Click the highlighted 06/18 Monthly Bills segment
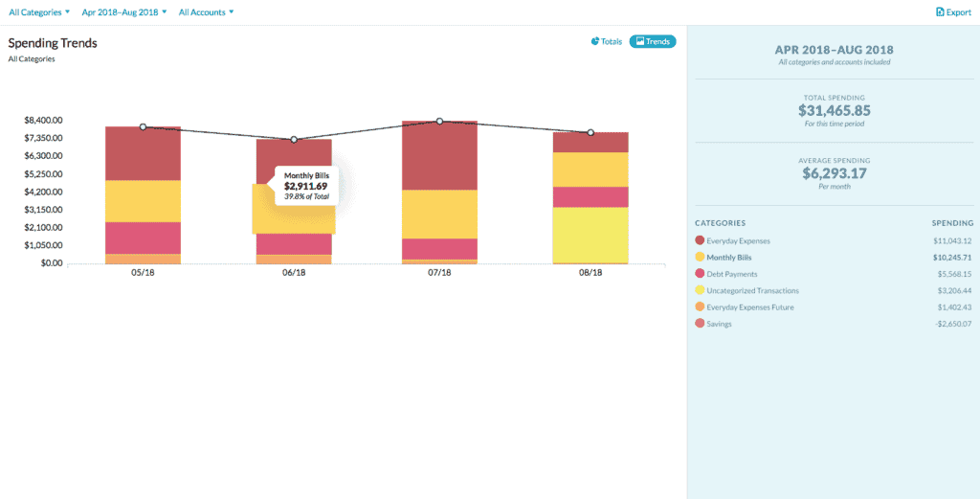Viewport: 980px width, 499px height. pos(294,219)
